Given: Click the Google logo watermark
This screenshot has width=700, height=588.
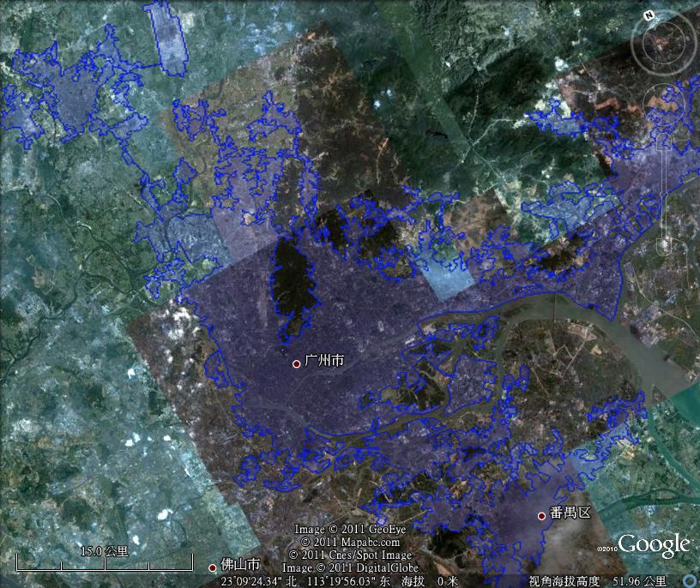Looking at the screenshot, I should point(654,545).
